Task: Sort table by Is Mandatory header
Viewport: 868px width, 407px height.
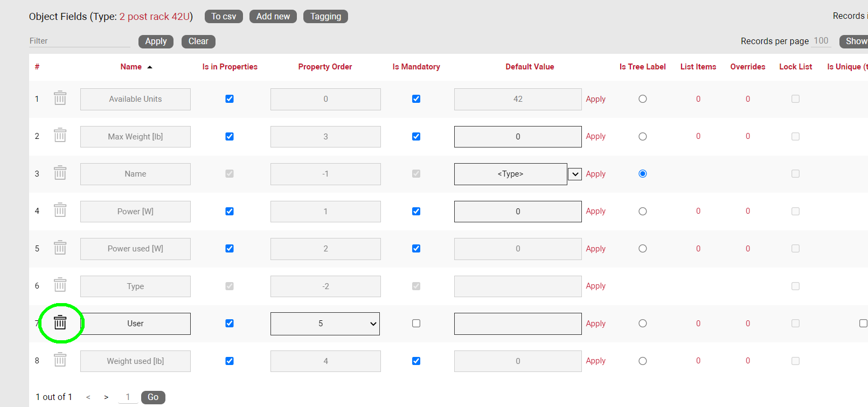Action: [416, 67]
